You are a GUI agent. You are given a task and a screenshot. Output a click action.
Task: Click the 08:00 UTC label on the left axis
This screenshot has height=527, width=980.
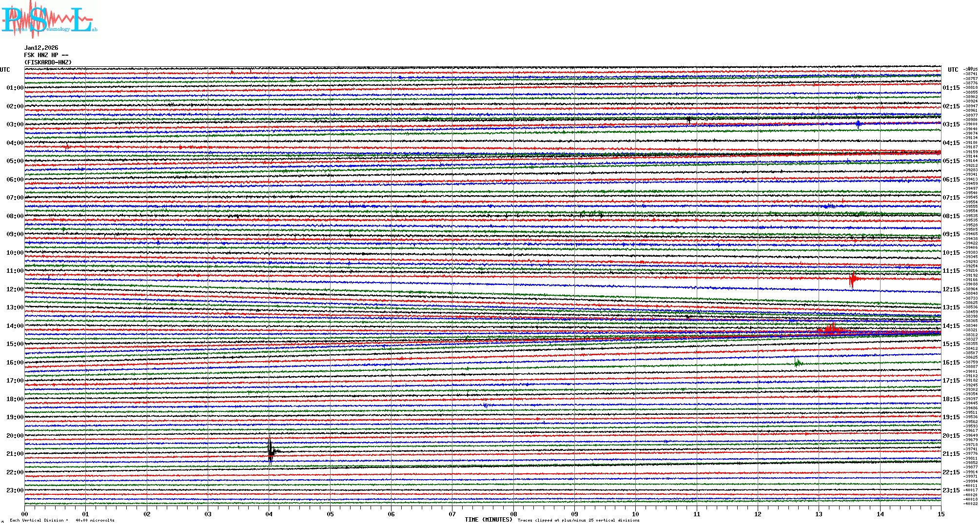(x=15, y=216)
